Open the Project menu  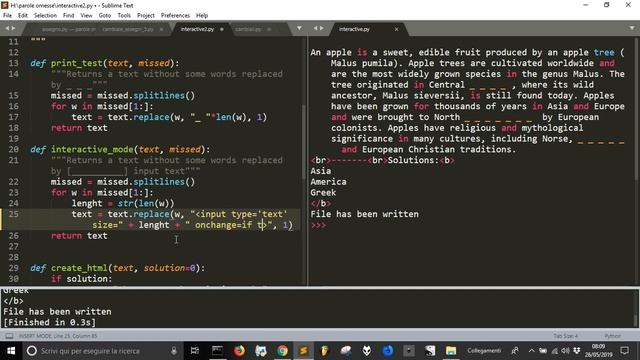tap(146, 16)
